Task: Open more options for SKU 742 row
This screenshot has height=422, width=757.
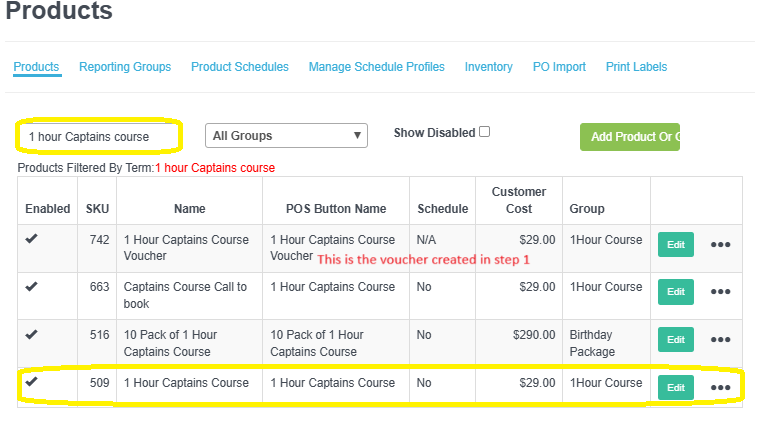Action: [720, 244]
